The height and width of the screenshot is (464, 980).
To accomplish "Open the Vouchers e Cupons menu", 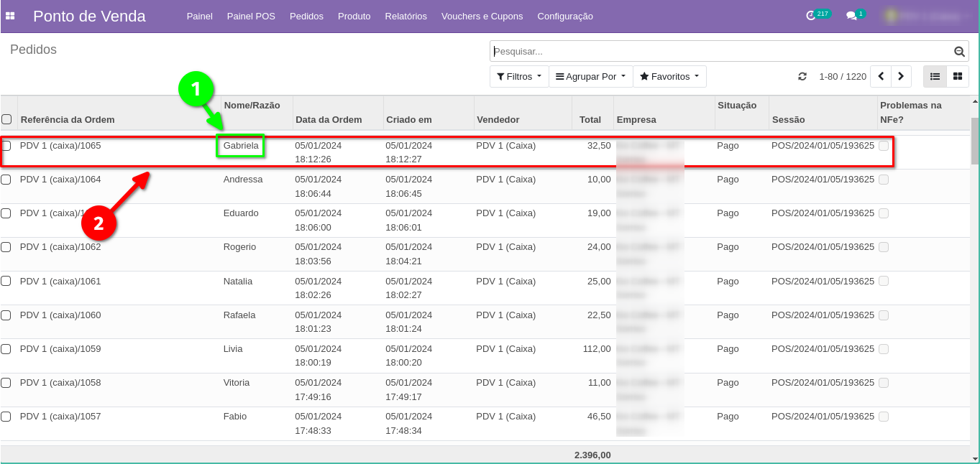I will tap(482, 16).
